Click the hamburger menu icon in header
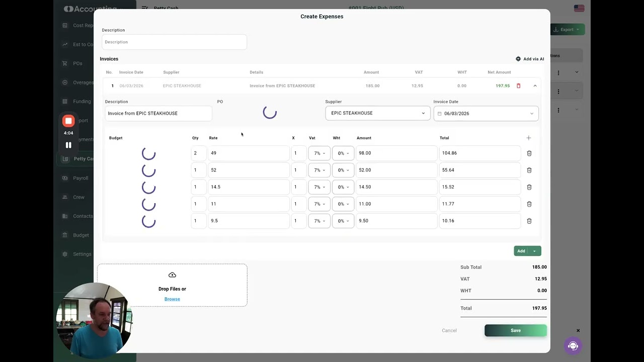Screen dimensions: 644x362 145,8
